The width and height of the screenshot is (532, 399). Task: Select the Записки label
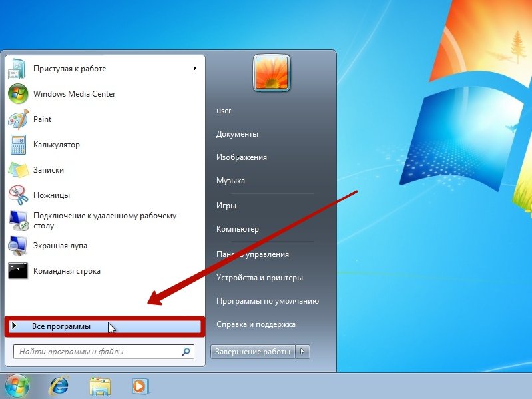(x=49, y=170)
